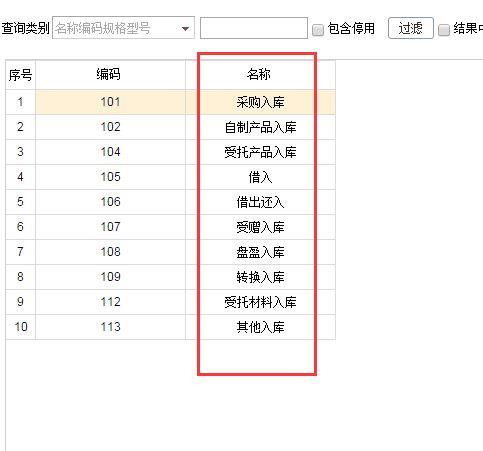
Task: Select the 受托产品入库 cell
Action: pyautogui.click(x=260, y=152)
